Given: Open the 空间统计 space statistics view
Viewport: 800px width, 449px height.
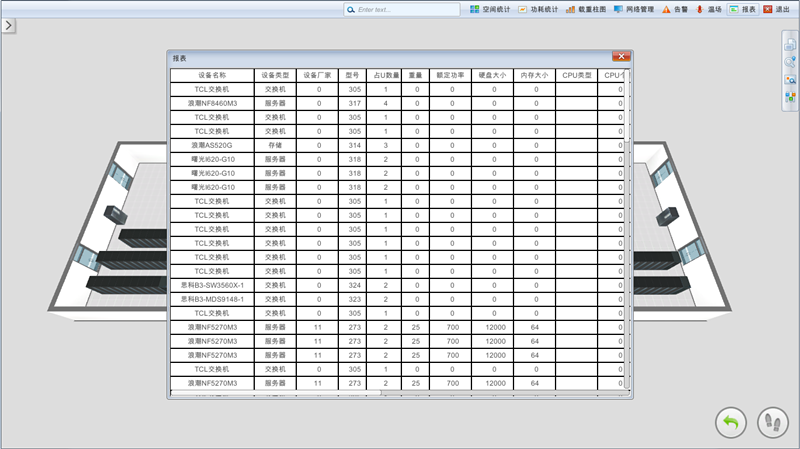Looking at the screenshot, I should [x=490, y=9].
